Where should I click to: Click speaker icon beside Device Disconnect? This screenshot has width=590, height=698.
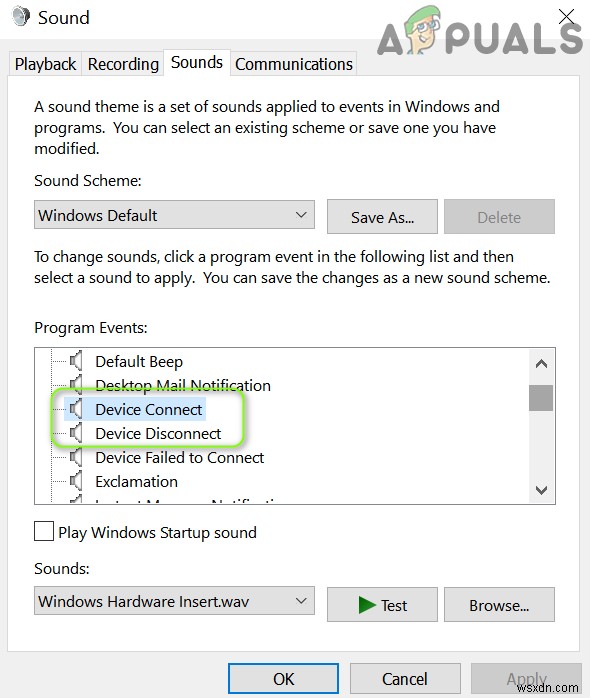point(76,433)
